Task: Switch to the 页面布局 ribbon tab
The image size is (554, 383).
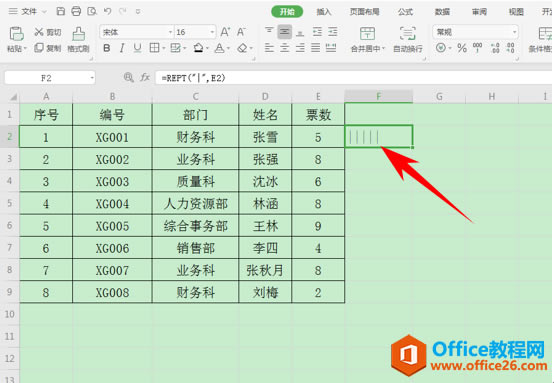Action: tap(364, 12)
